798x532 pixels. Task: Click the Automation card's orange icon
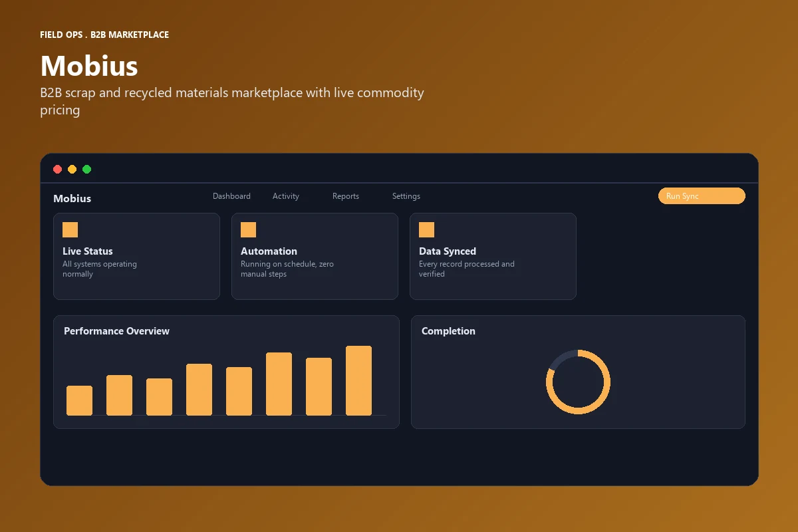[248, 229]
